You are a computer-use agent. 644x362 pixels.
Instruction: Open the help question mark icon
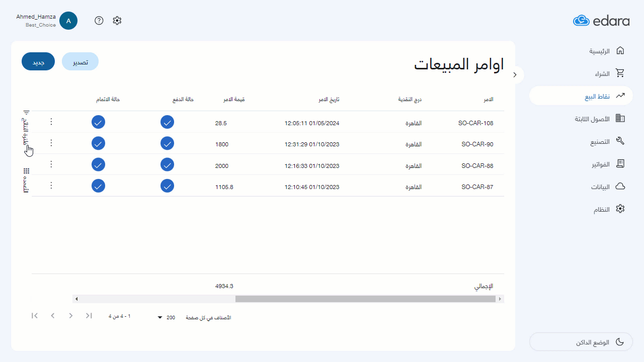[x=99, y=21]
